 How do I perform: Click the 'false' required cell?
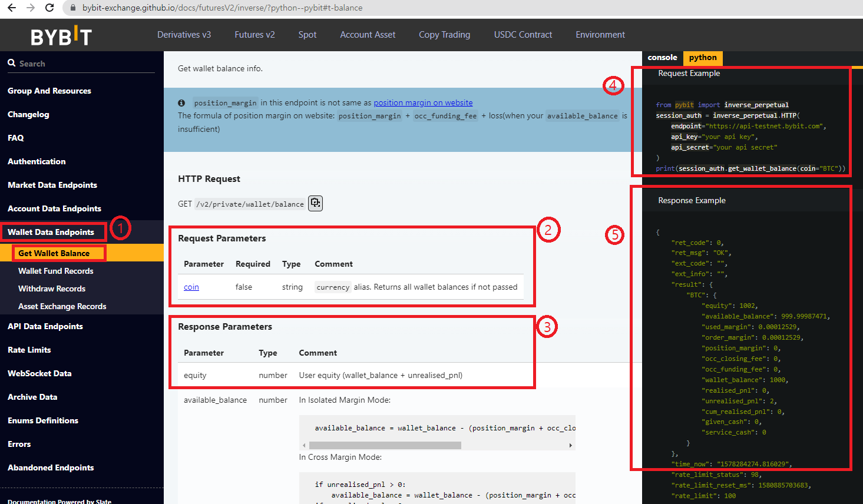(244, 287)
